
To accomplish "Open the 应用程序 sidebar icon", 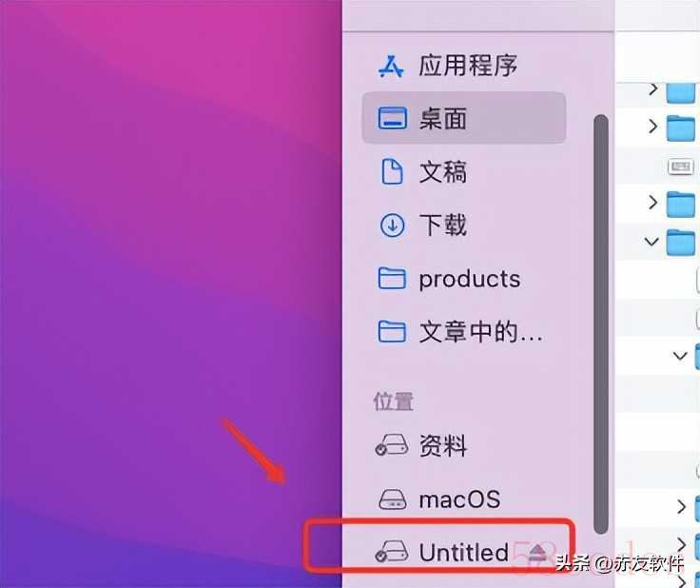I will (391, 67).
